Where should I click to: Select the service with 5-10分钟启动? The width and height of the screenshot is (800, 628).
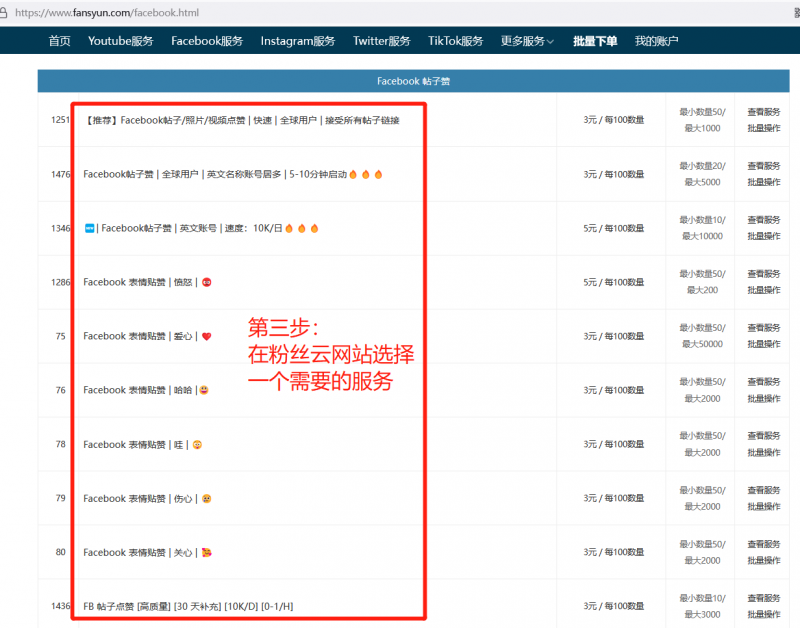[x=233, y=174]
